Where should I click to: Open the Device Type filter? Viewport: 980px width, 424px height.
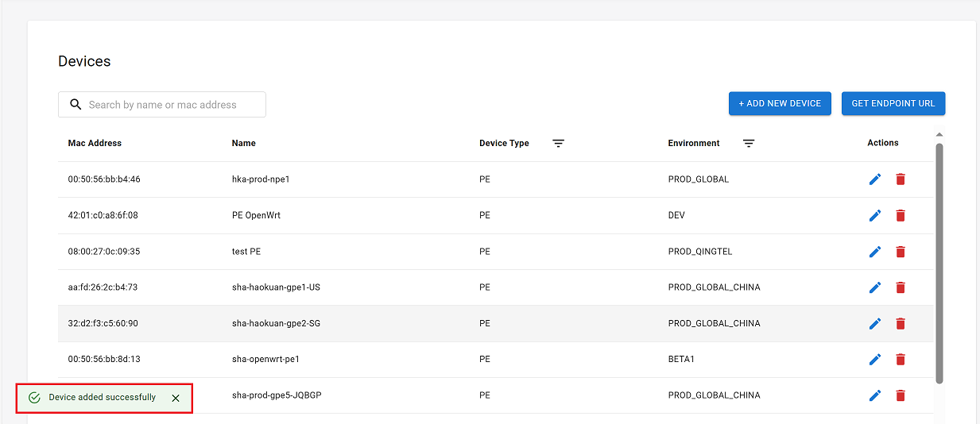click(559, 144)
